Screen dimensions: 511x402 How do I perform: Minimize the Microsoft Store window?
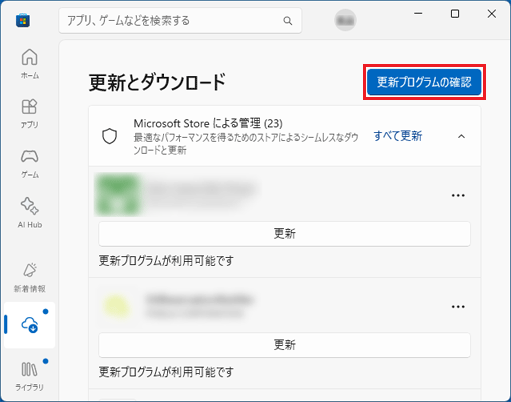(418, 14)
